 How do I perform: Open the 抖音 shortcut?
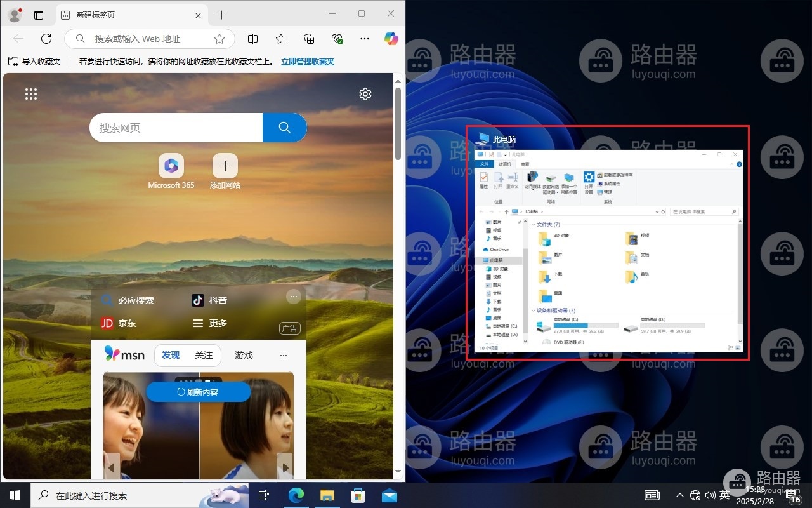coord(209,300)
